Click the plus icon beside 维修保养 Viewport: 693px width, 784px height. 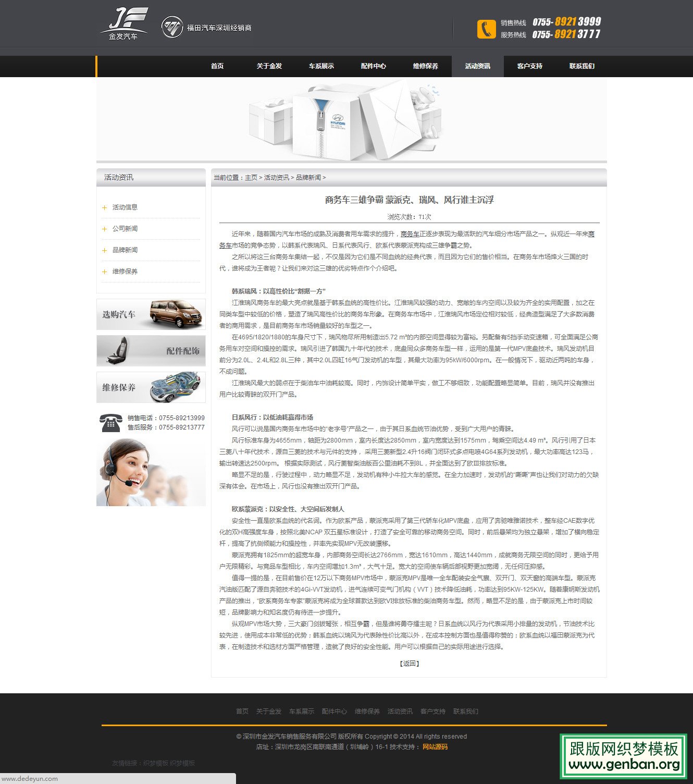point(104,272)
